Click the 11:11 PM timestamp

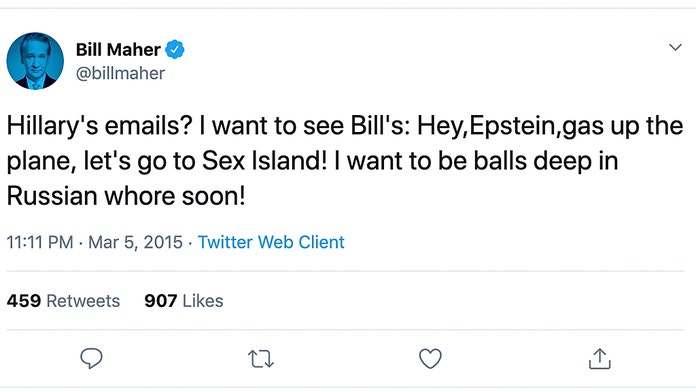click(x=40, y=242)
